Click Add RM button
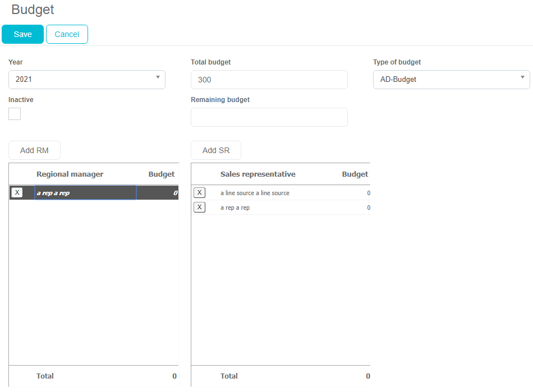The width and height of the screenshot is (533, 392). click(34, 150)
